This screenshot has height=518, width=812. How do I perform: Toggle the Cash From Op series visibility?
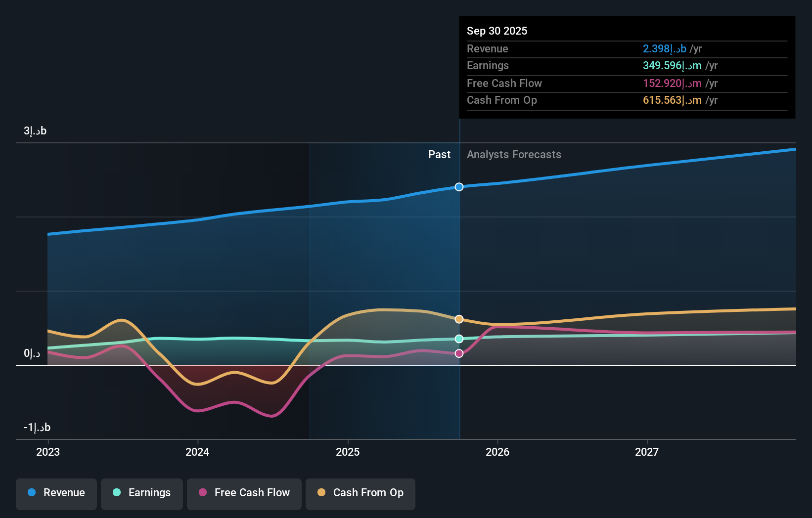360,493
